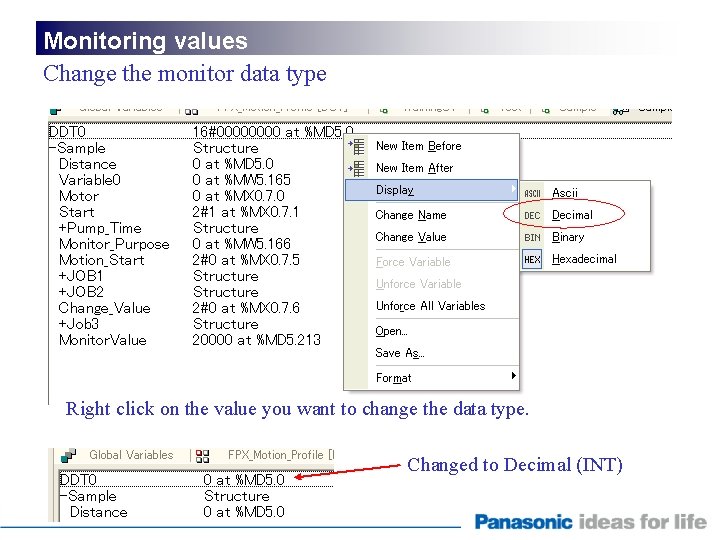This screenshot has height=540, width=720.
Task: Click value 2#0 at %MX0.7.5
Action: tap(246, 260)
